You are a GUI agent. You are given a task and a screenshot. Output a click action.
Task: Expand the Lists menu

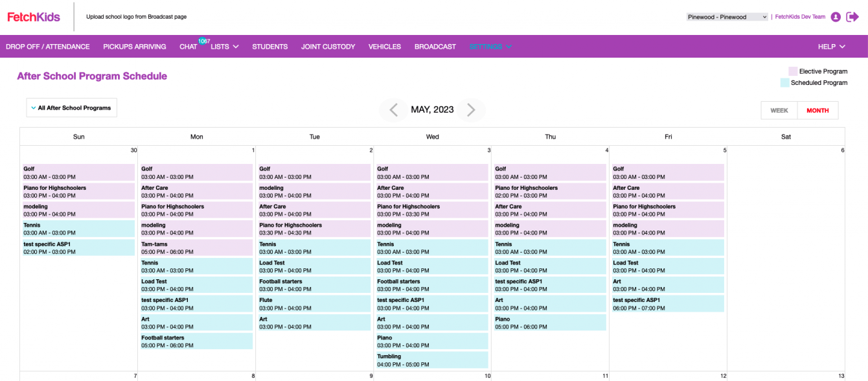click(x=225, y=47)
